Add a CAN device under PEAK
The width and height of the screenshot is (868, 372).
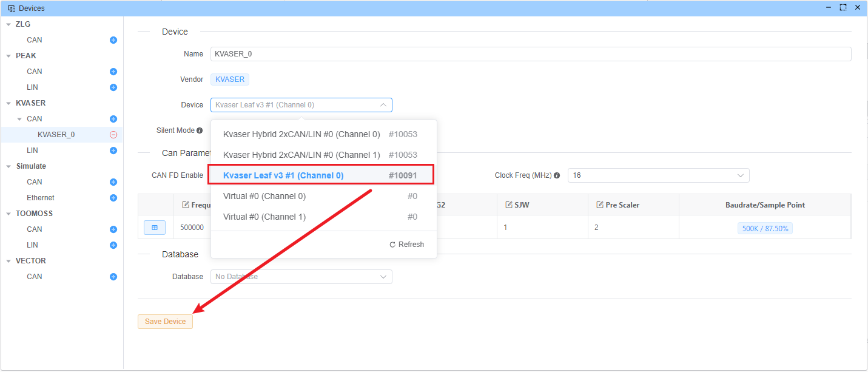pyautogui.click(x=113, y=72)
